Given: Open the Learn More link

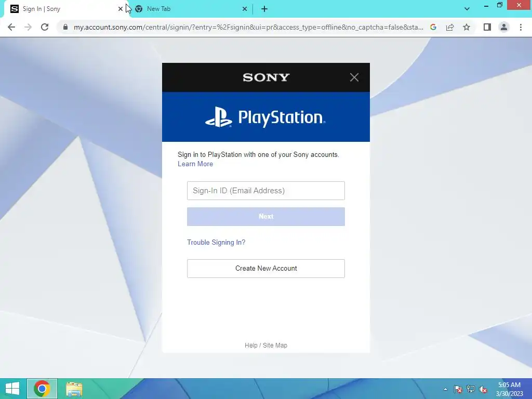Looking at the screenshot, I should (x=195, y=164).
